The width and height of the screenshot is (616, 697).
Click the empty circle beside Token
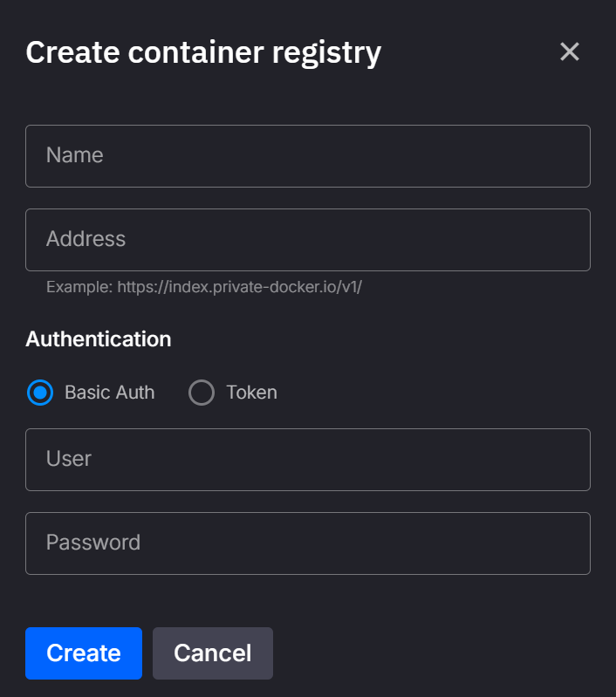(202, 393)
